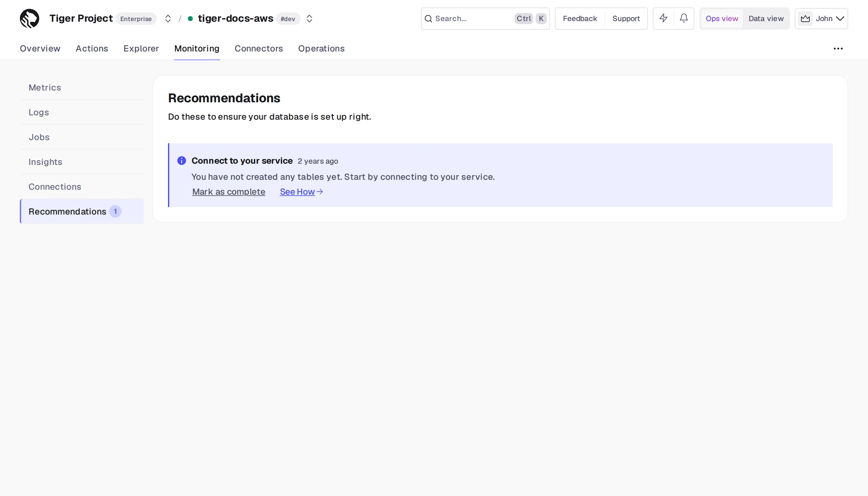Go to the Overview tab
The width and height of the screenshot is (868, 496).
40,49
